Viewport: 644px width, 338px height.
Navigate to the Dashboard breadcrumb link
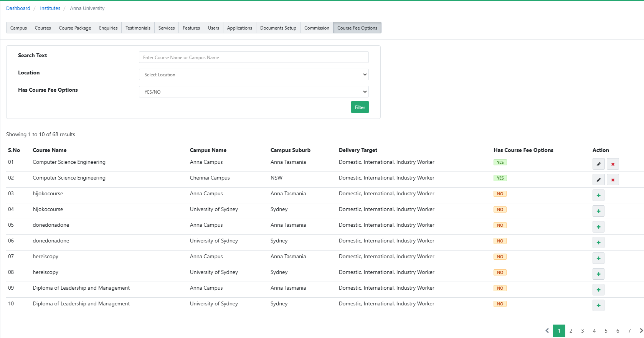click(18, 8)
